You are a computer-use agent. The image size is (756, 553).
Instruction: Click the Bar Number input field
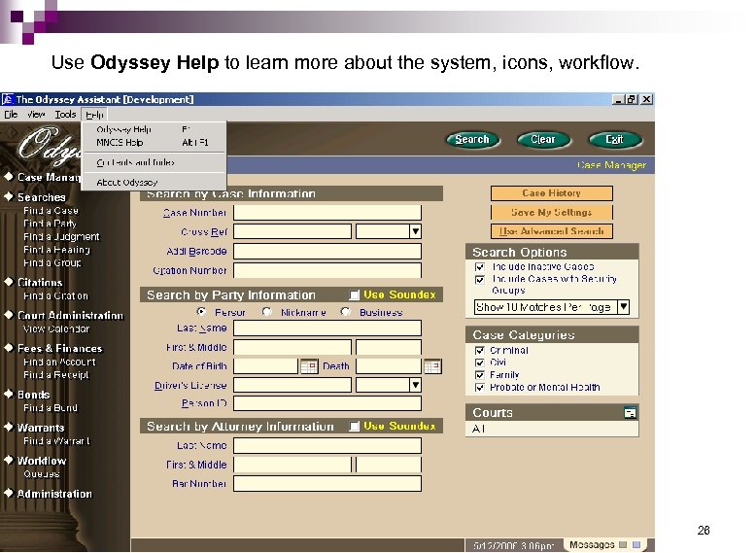pos(327,484)
